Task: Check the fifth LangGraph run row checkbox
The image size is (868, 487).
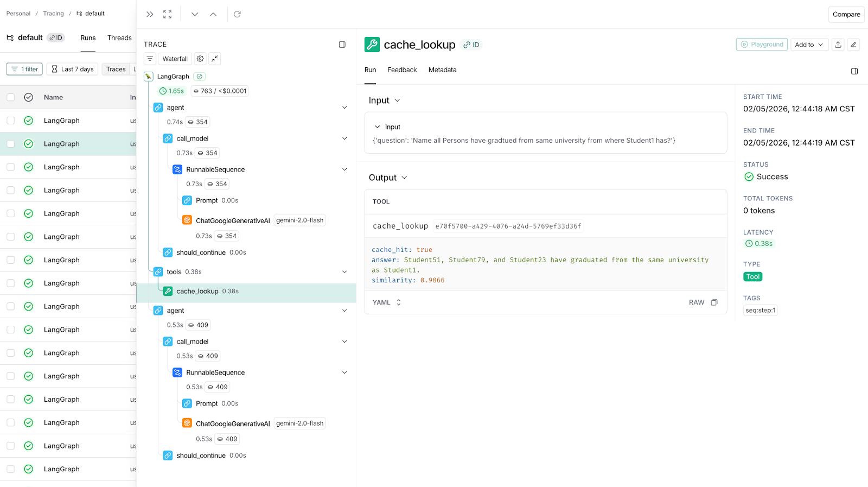Action: click(11, 214)
